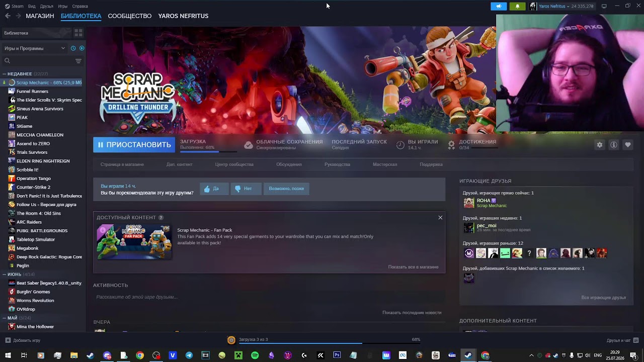This screenshot has height=362, width=644.
Task: Open Доп. контент link
Action: pos(180,164)
